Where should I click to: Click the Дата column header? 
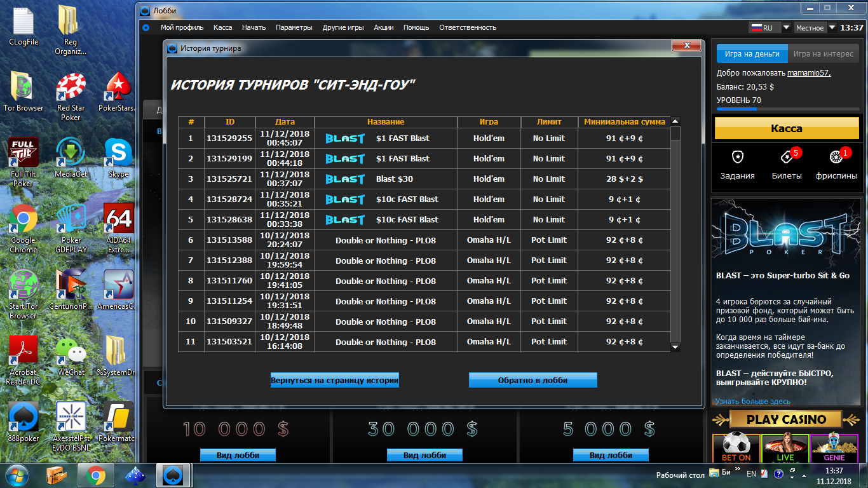tap(285, 122)
